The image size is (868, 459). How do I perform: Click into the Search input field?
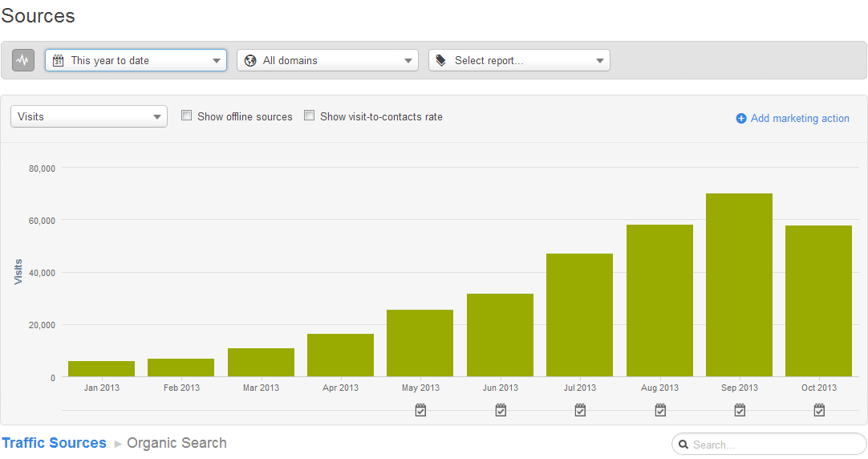[x=769, y=445]
